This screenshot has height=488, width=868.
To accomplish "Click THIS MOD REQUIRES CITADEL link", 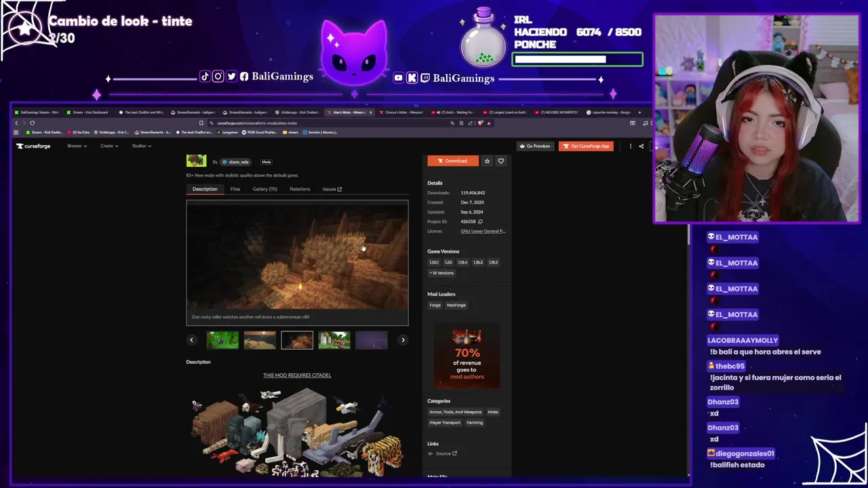I will tap(297, 375).
